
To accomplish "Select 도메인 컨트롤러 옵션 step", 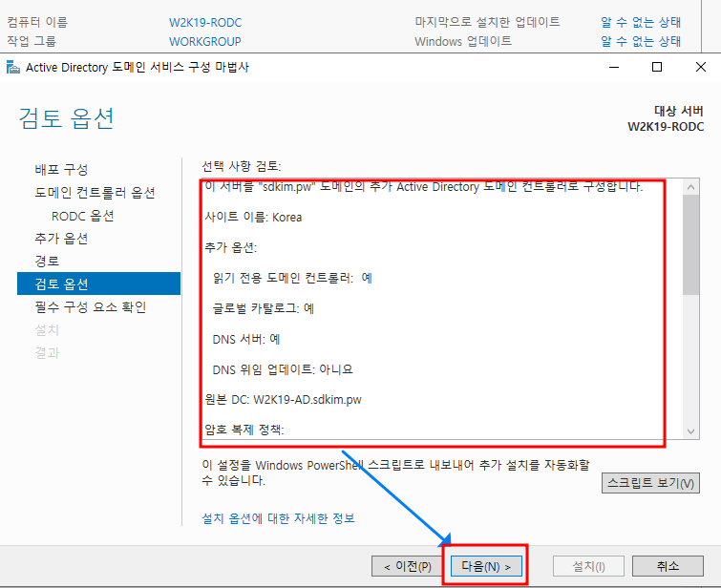I will click(95, 193).
